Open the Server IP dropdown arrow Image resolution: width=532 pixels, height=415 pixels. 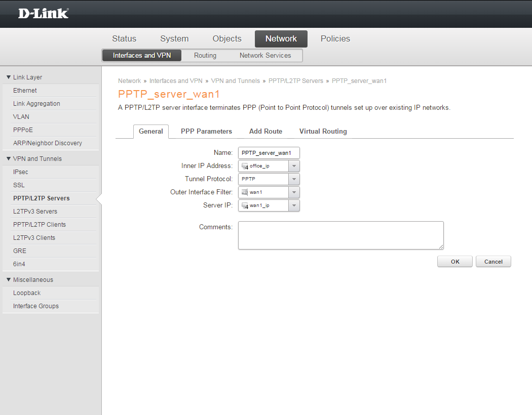point(294,205)
